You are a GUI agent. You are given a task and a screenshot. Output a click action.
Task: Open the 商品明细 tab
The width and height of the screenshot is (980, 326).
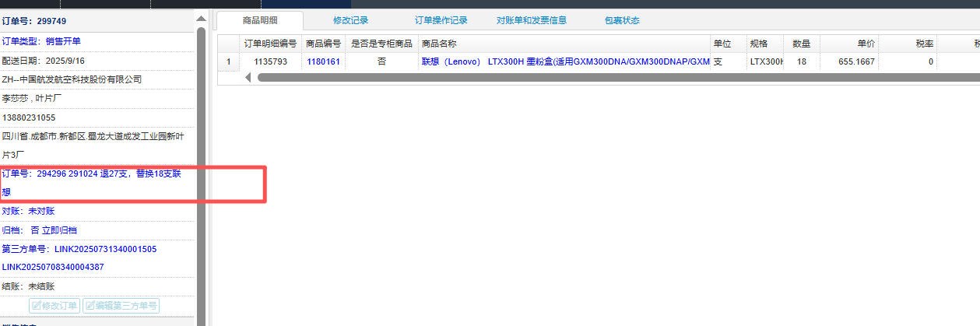(261, 20)
